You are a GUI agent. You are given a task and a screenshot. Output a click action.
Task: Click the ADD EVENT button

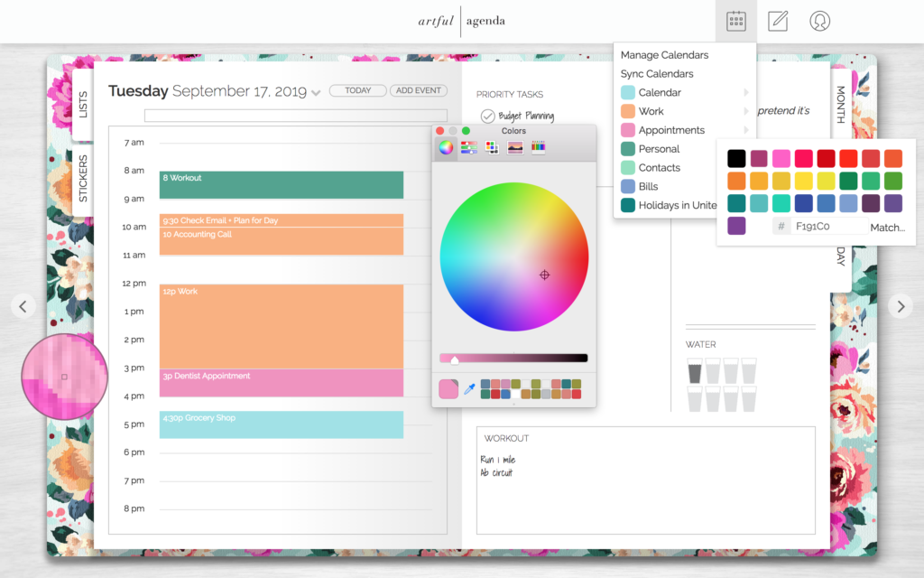[419, 91]
